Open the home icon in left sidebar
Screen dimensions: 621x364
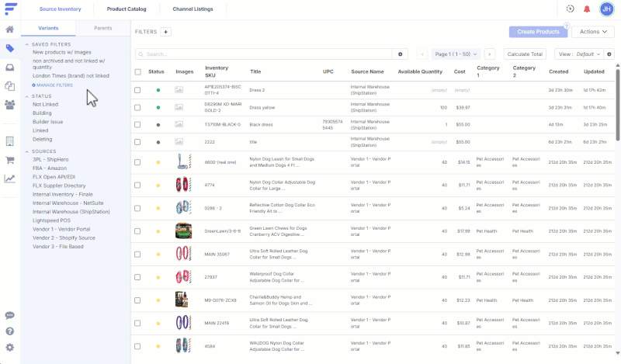coord(9,29)
